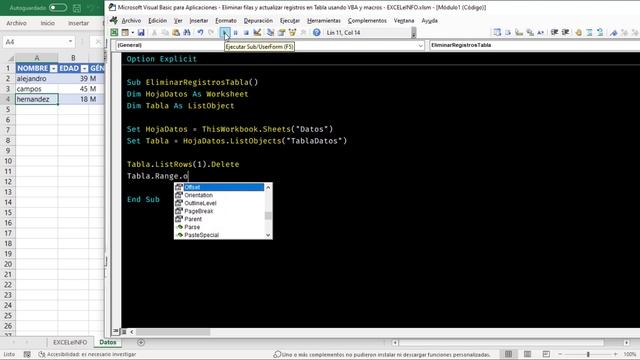
Task: Click the Copy icon in VBA toolbar
Action: pos(165,33)
